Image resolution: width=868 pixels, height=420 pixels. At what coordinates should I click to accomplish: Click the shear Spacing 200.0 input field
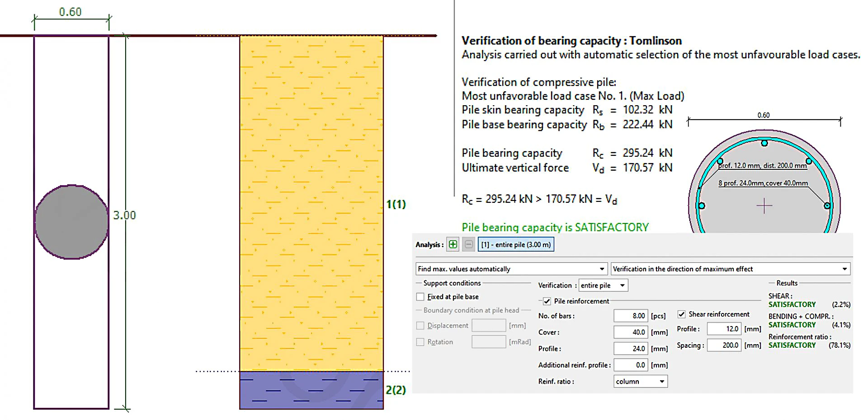[x=724, y=345]
